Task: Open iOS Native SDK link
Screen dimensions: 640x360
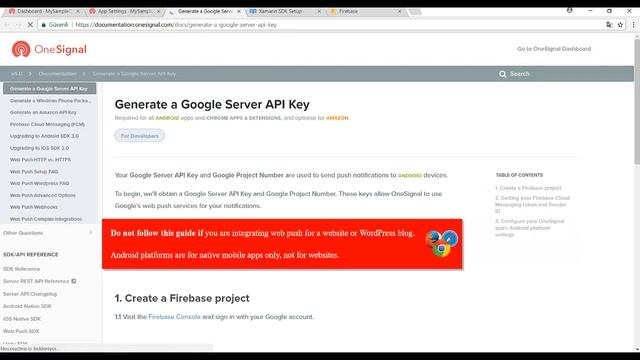Action: [22, 319]
